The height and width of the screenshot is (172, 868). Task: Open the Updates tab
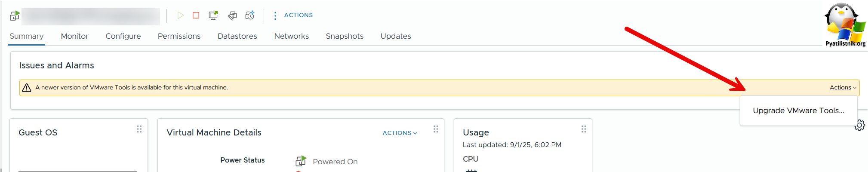[396, 36]
